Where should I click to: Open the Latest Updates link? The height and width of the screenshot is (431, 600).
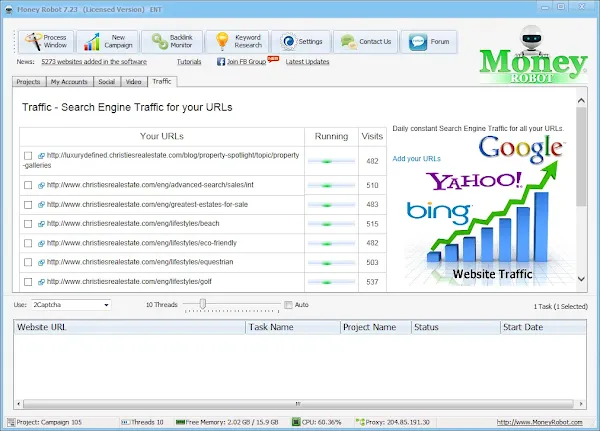pos(307,62)
